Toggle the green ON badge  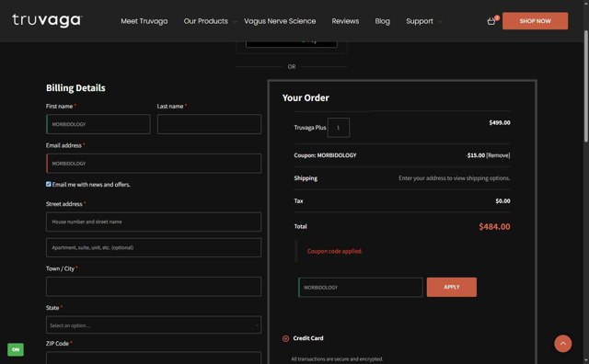pyautogui.click(x=16, y=349)
